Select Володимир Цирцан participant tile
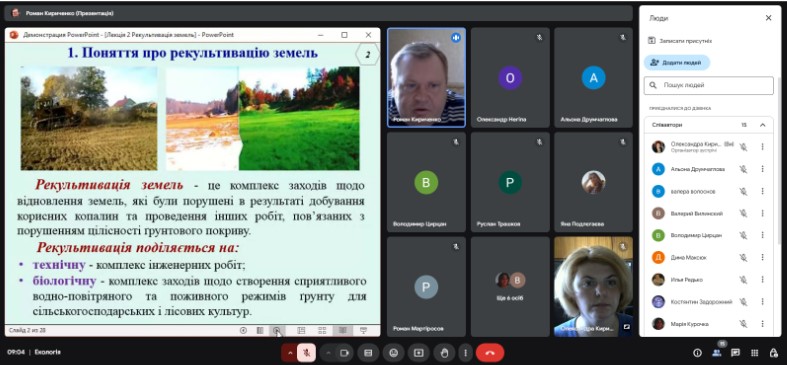Viewport: 787px width, 365px height. click(x=427, y=182)
